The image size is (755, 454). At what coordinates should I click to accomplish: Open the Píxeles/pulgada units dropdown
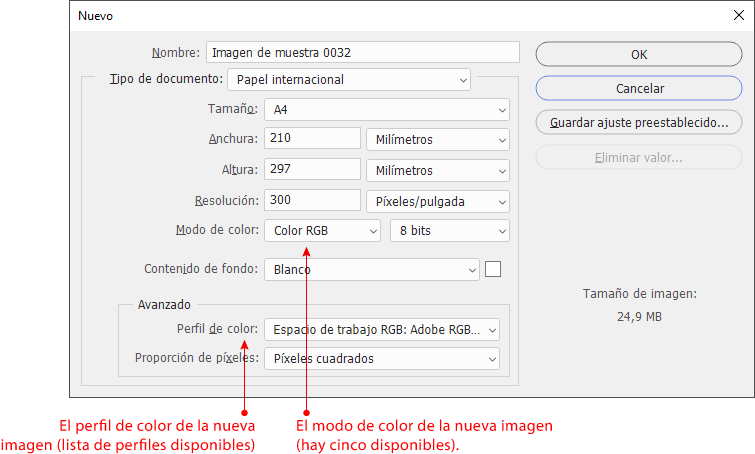coord(437,201)
